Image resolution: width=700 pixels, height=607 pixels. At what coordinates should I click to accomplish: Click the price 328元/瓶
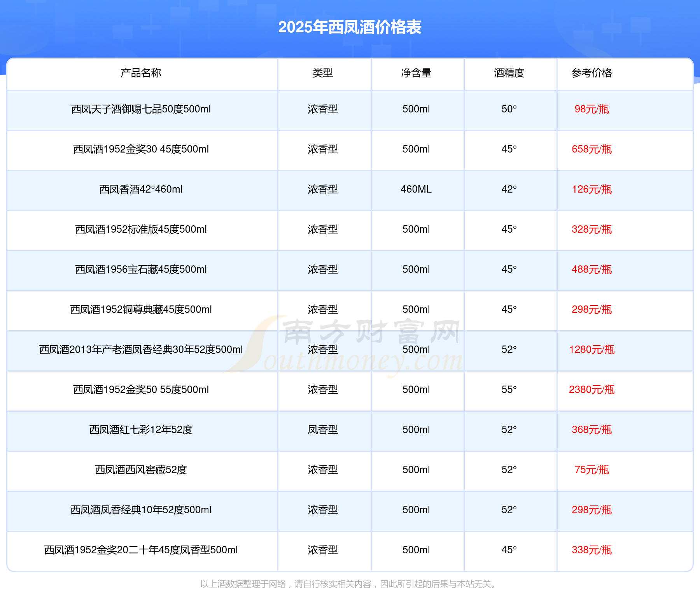coord(591,230)
